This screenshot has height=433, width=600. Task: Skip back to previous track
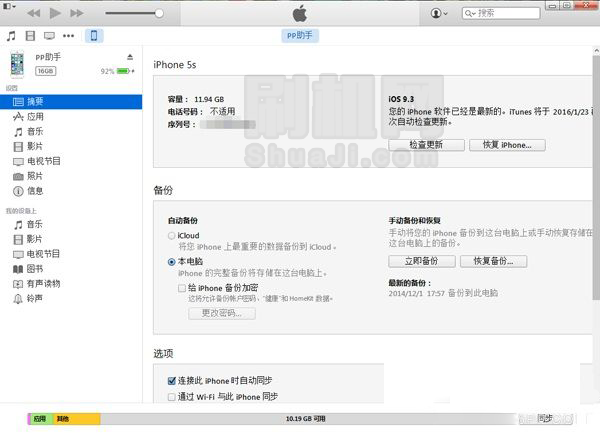pyautogui.click(x=34, y=13)
